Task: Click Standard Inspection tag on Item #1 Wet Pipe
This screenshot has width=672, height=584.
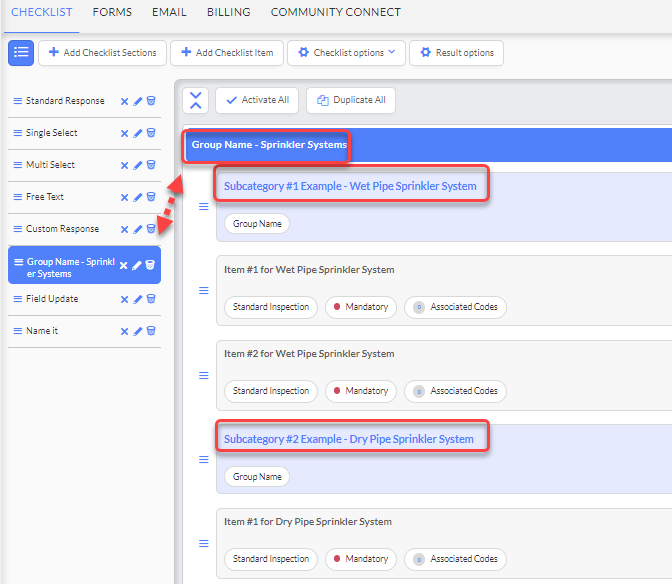Action: (271, 307)
